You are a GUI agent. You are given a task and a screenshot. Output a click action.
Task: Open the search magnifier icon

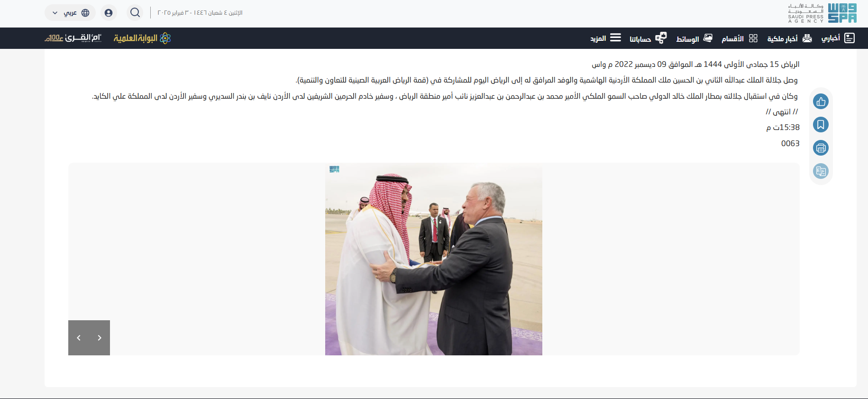(x=135, y=13)
